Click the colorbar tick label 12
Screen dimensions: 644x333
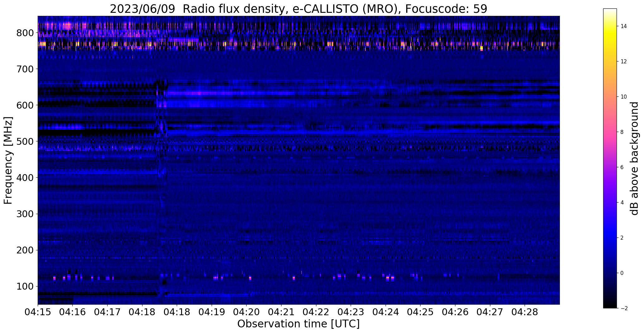click(x=623, y=61)
